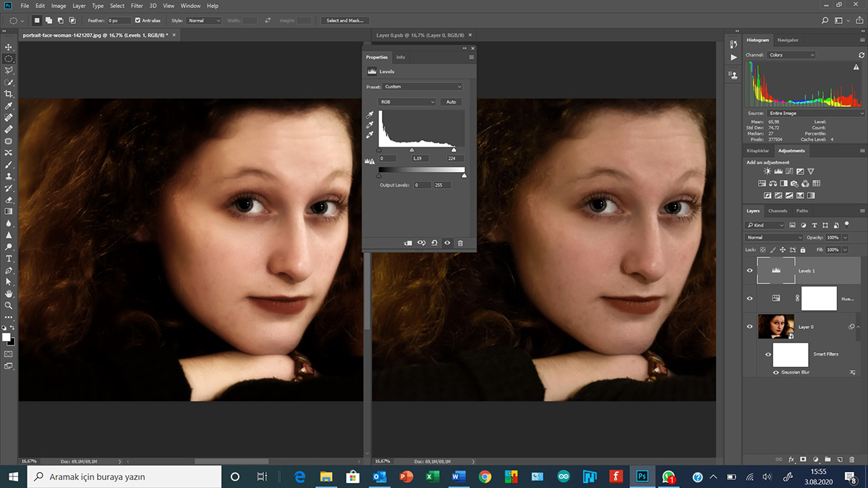Switch to the Channels tab
The height and width of the screenshot is (488, 868).
778,210
